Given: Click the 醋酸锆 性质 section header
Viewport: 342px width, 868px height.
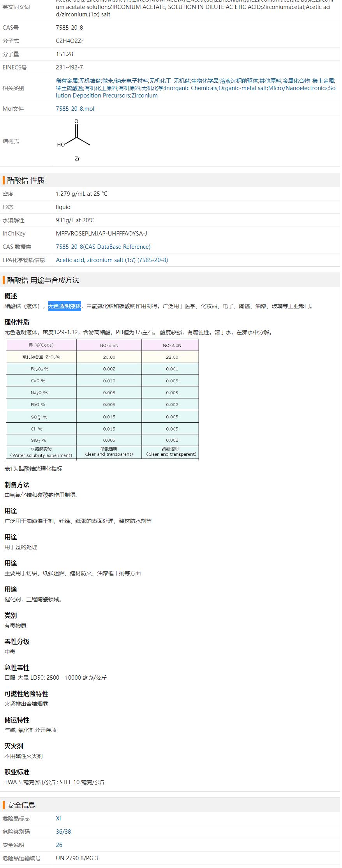Looking at the screenshot, I should [x=26, y=180].
